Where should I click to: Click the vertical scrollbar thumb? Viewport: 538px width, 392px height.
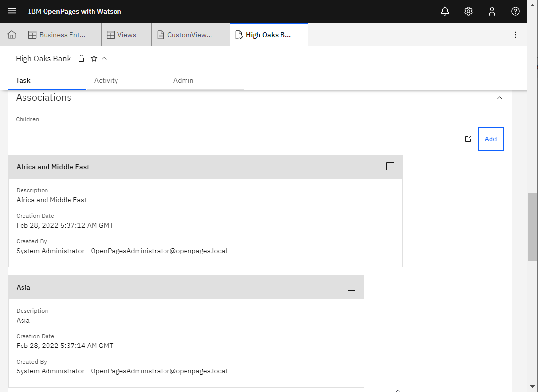click(x=532, y=227)
